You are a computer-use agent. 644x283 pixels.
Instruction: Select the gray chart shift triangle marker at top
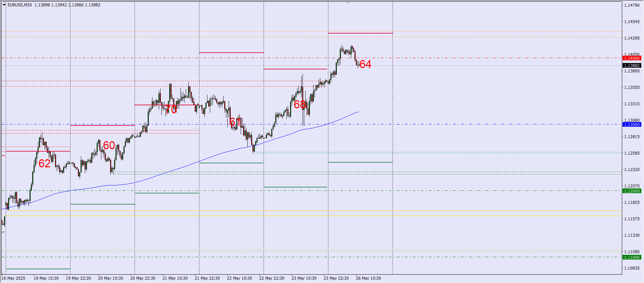349,3
